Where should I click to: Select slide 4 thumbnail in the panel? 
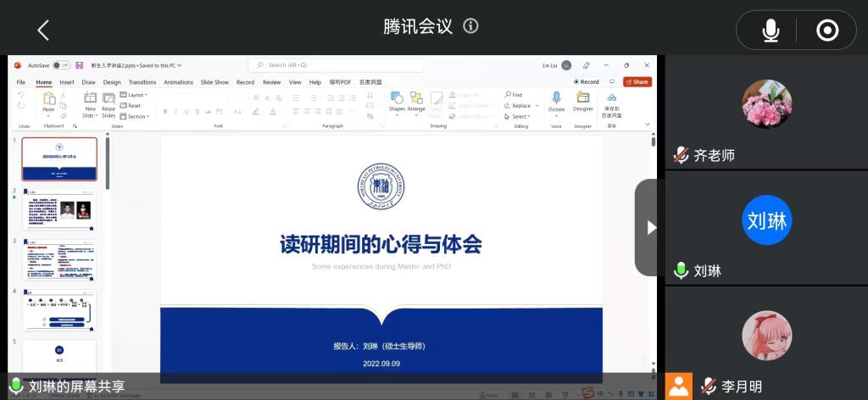(59, 310)
